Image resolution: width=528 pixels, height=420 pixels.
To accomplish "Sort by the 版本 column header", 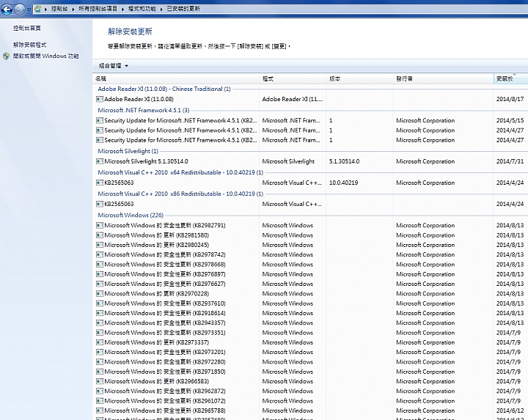I will (x=359, y=78).
